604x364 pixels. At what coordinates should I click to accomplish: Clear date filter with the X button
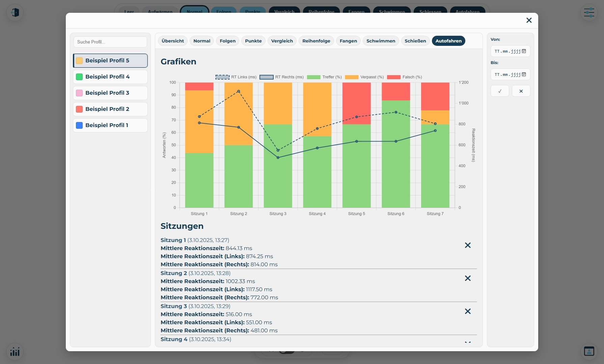coord(521,91)
